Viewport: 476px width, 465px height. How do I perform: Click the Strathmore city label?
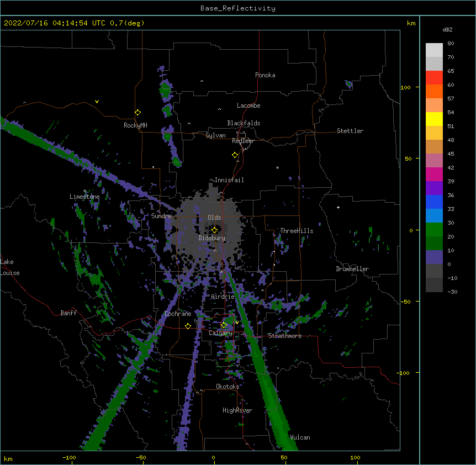[x=285, y=336]
